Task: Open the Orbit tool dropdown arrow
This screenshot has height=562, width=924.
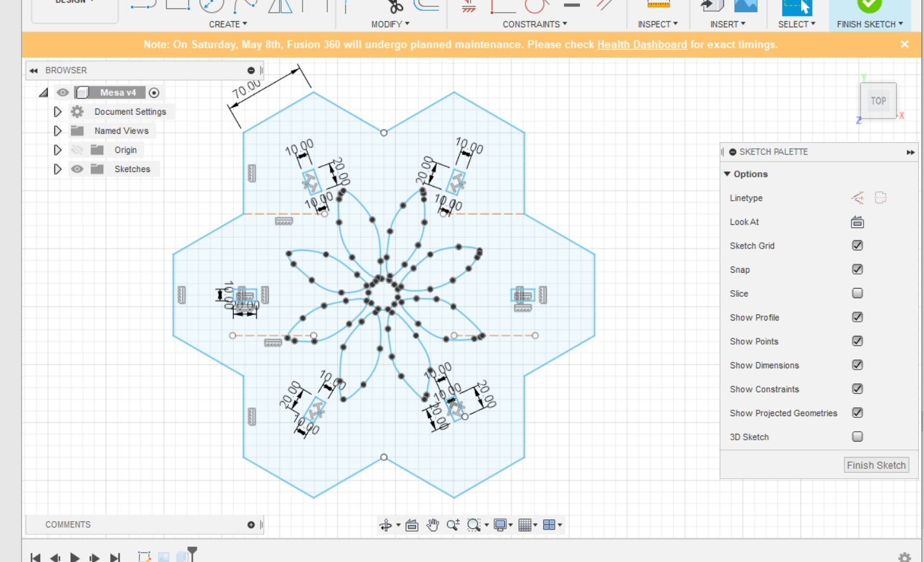Action: click(x=398, y=525)
